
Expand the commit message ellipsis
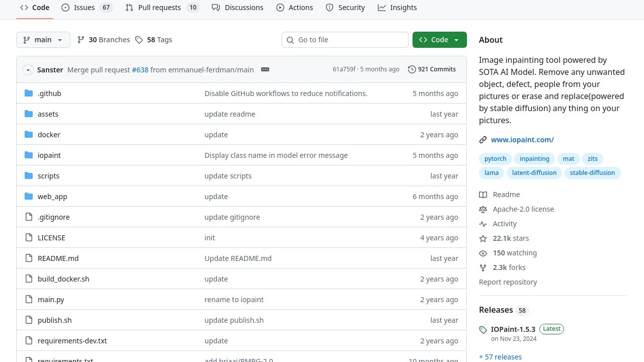point(265,69)
